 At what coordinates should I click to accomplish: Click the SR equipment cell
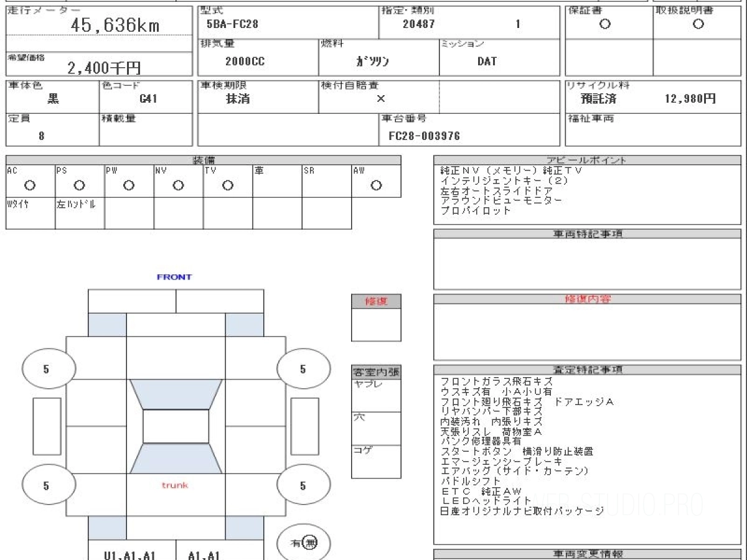coord(327,181)
